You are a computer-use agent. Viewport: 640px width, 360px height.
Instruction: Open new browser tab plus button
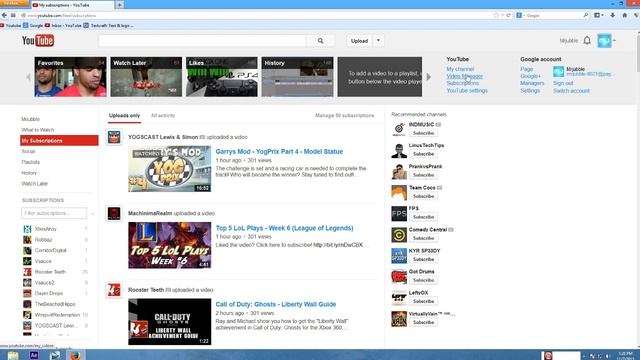(x=120, y=5)
